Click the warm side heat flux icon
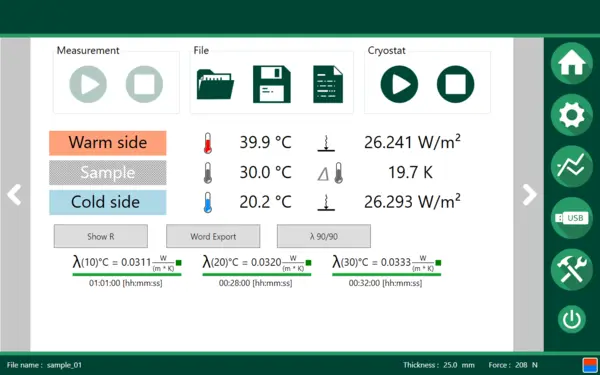The width and height of the screenshot is (600, 375). 326,143
